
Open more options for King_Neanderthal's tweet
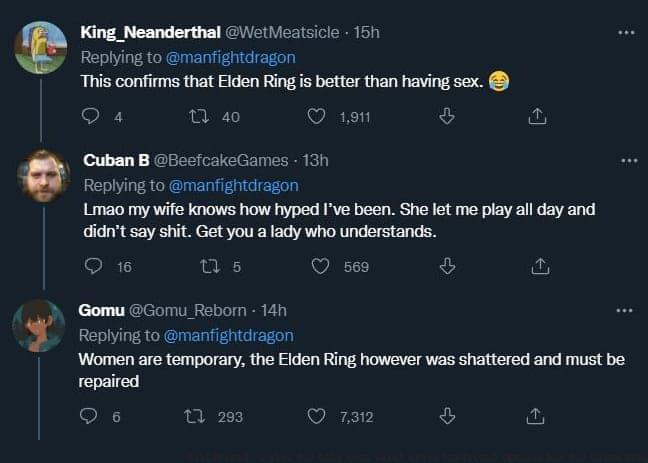(x=627, y=33)
